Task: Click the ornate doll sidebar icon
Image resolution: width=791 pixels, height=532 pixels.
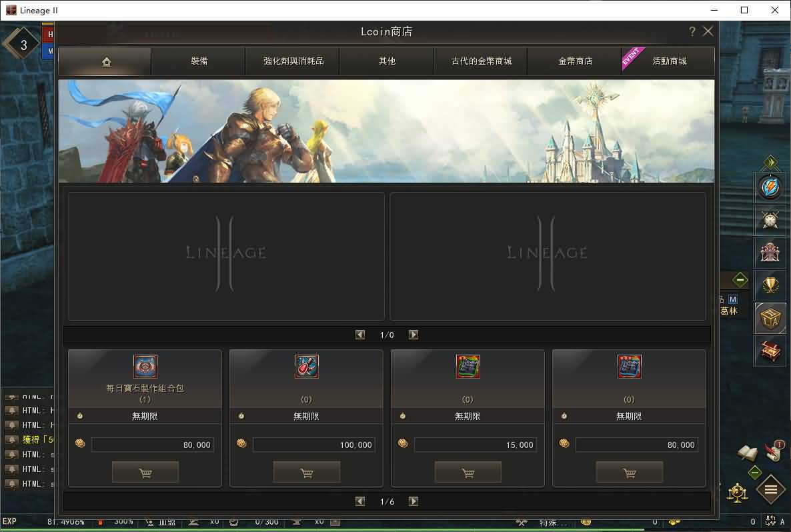Action: 770,252
